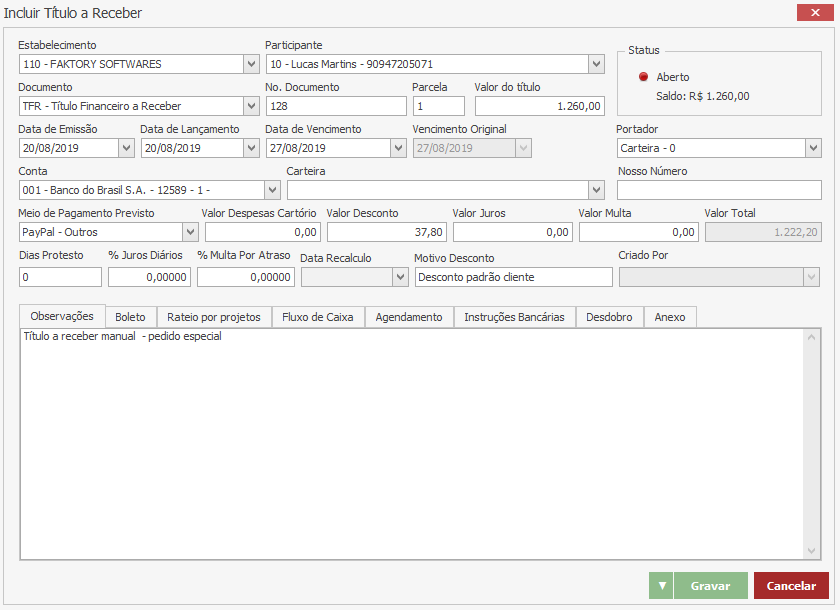Screen dimensions: 840x610
Task: Click the Gravar button
Action: pos(710,586)
